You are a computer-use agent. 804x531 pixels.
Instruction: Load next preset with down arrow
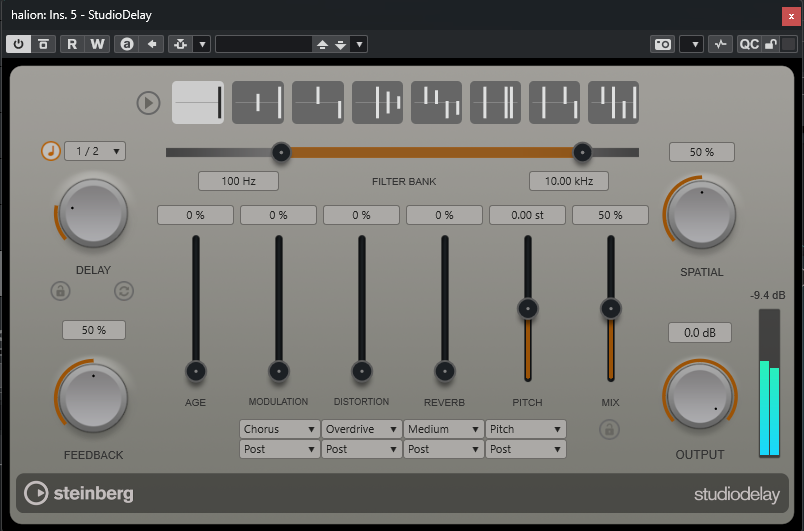(340, 45)
